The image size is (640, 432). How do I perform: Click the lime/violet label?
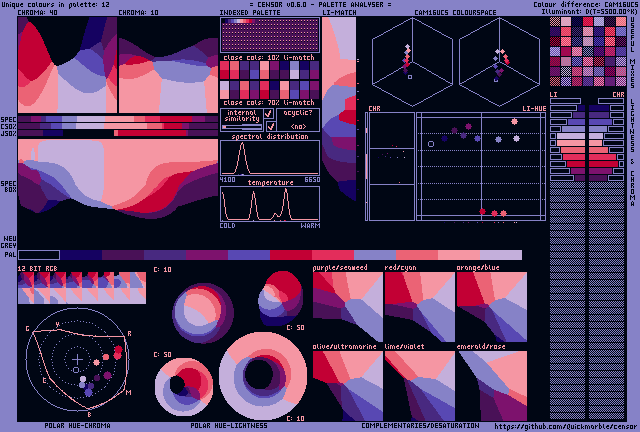(404, 346)
